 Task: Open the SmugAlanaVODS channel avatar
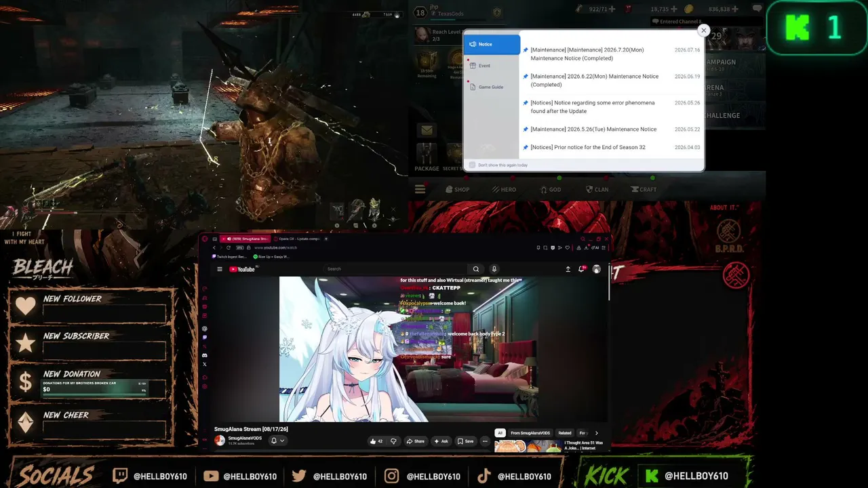coord(220,441)
